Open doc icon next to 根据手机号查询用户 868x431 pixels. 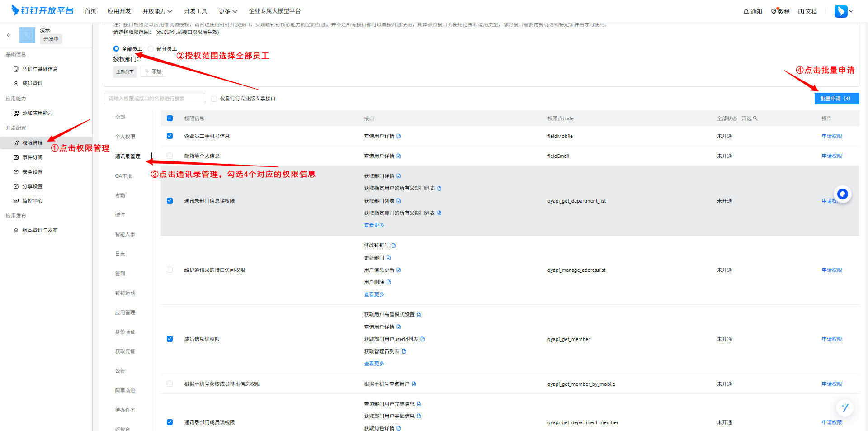pyautogui.click(x=414, y=384)
